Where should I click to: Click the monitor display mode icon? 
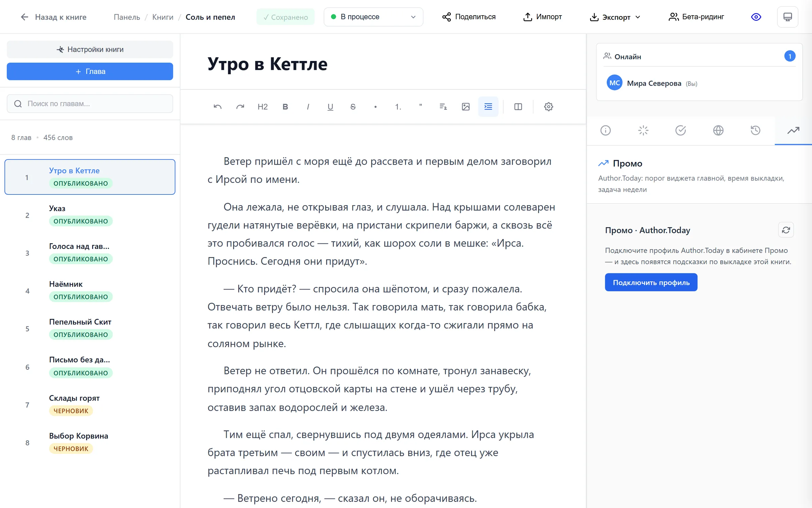coord(788,17)
